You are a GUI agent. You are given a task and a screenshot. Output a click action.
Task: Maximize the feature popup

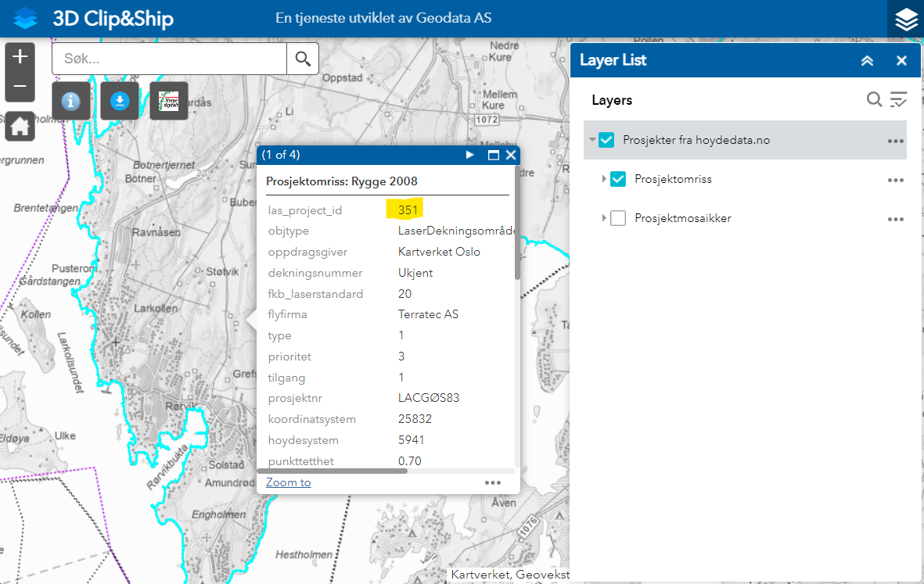pyautogui.click(x=494, y=155)
